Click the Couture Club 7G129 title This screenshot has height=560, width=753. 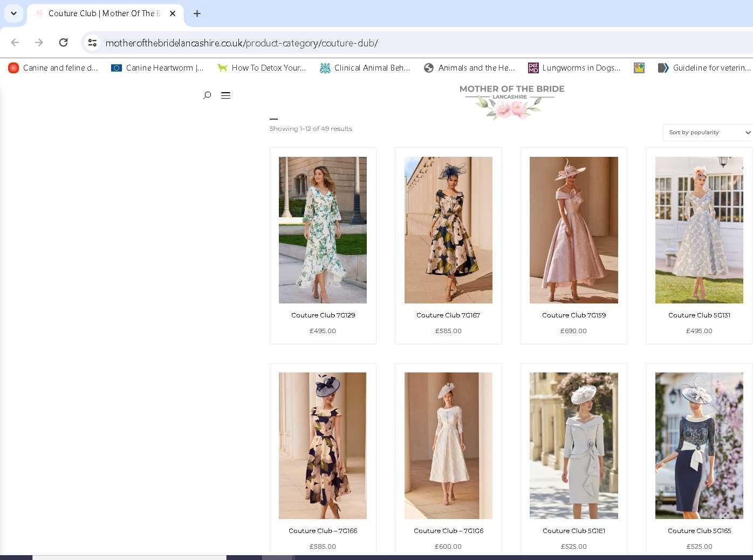pos(323,315)
